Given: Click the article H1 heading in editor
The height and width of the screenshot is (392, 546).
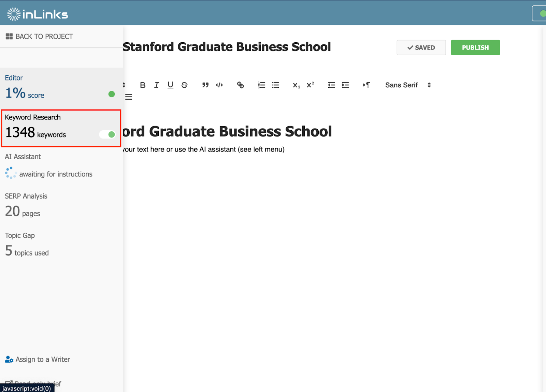Looking at the screenshot, I should click(x=227, y=131).
